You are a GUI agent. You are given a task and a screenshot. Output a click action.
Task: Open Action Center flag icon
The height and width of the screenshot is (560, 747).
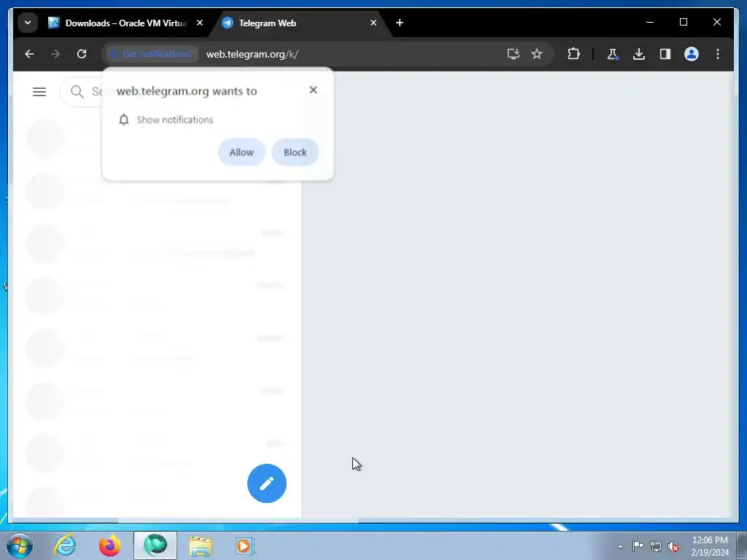(638, 546)
